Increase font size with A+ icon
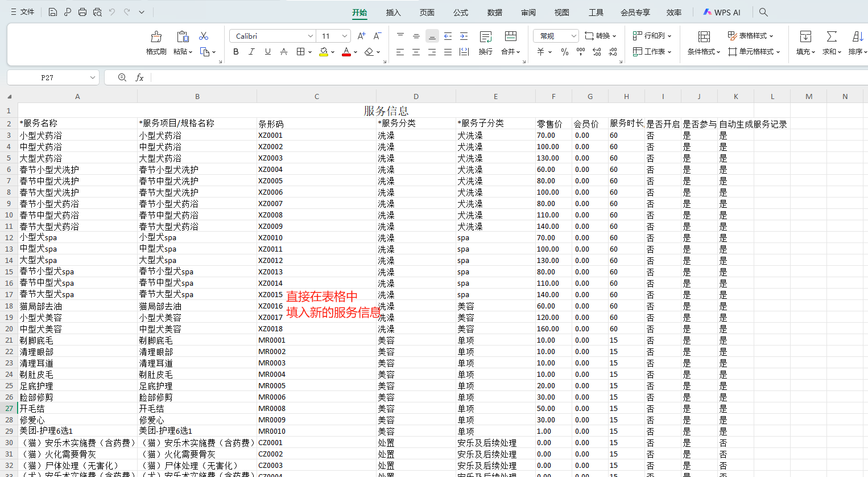The height and width of the screenshot is (477, 868). (361, 36)
